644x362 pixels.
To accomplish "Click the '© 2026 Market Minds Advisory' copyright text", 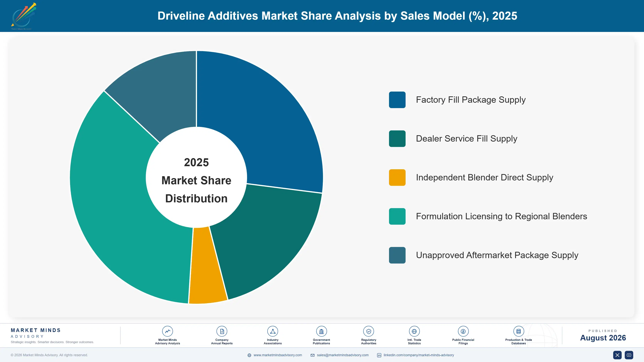I will tap(49, 355).
